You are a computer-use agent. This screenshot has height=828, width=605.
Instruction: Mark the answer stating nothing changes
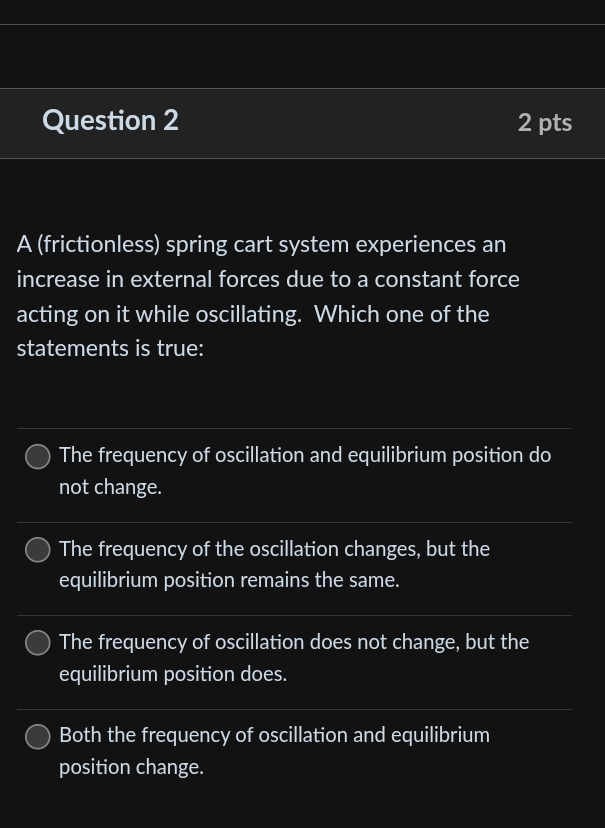click(37, 456)
